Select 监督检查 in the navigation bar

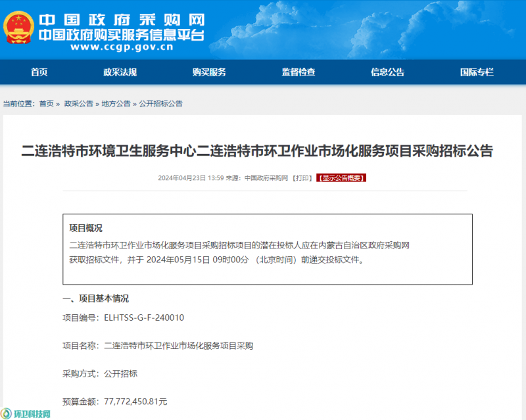click(299, 72)
